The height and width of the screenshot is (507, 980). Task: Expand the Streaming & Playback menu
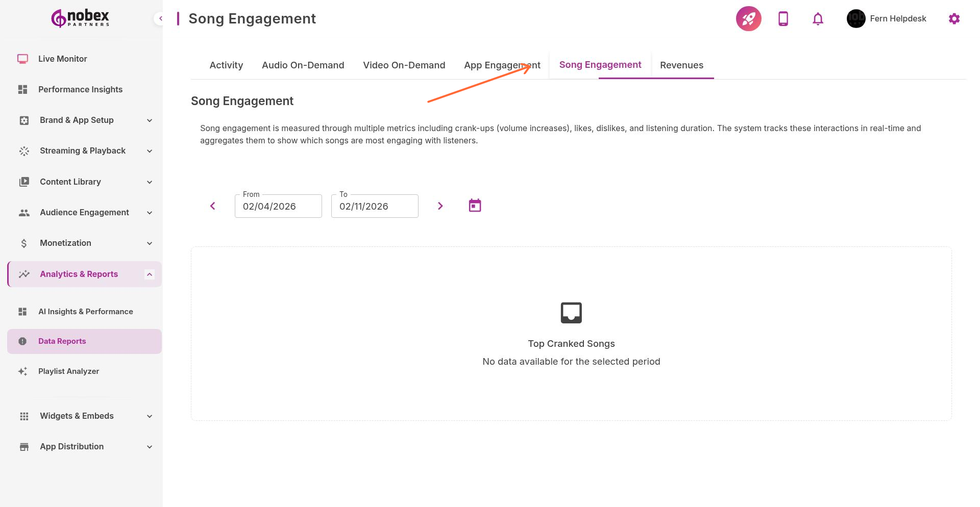click(x=82, y=150)
